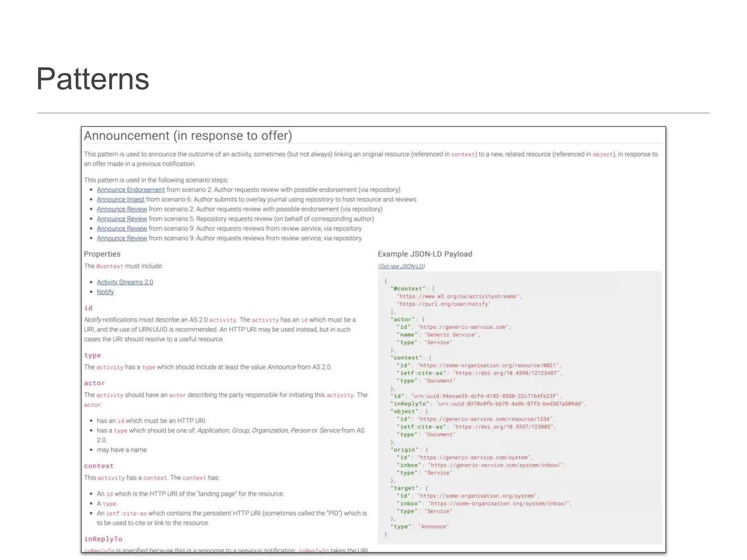The image size is (747, 560).
Task: Click the Properties section heading
Action: (102, 254)
